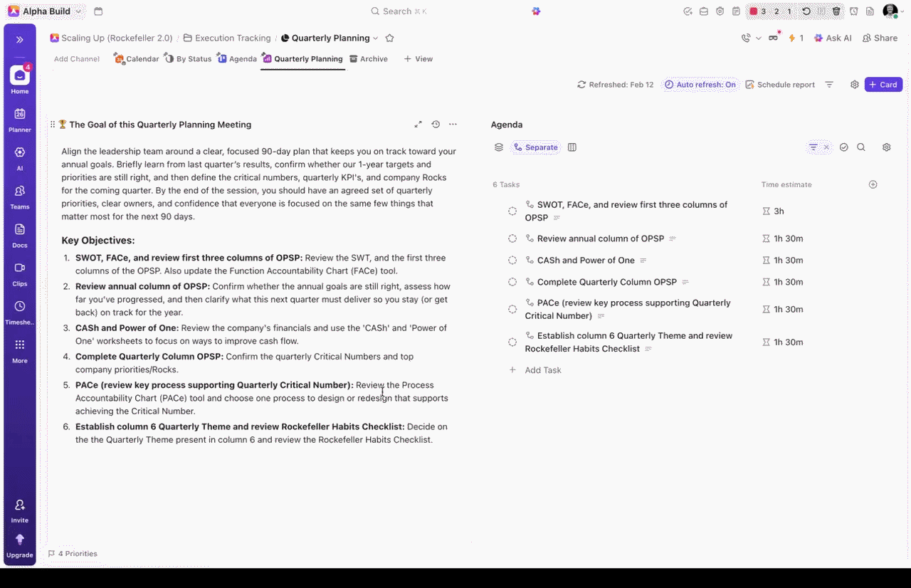Open Docs in the left sidebar

point(20,234)
